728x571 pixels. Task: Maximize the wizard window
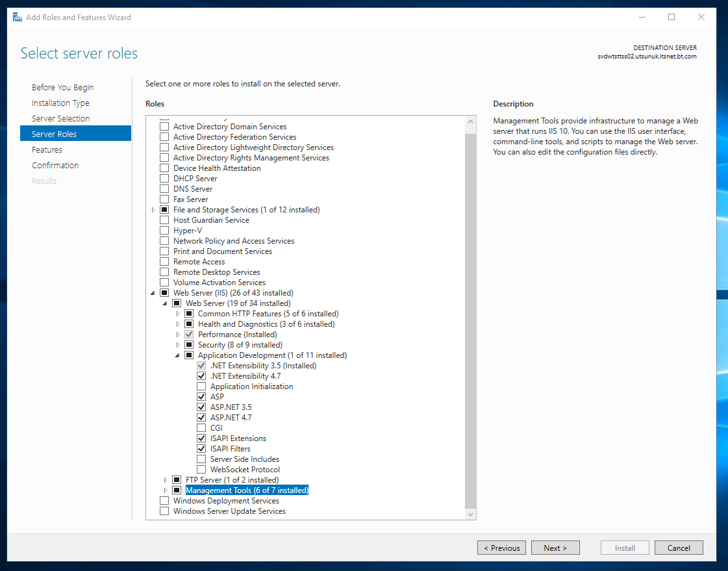[x=672, y=17]
